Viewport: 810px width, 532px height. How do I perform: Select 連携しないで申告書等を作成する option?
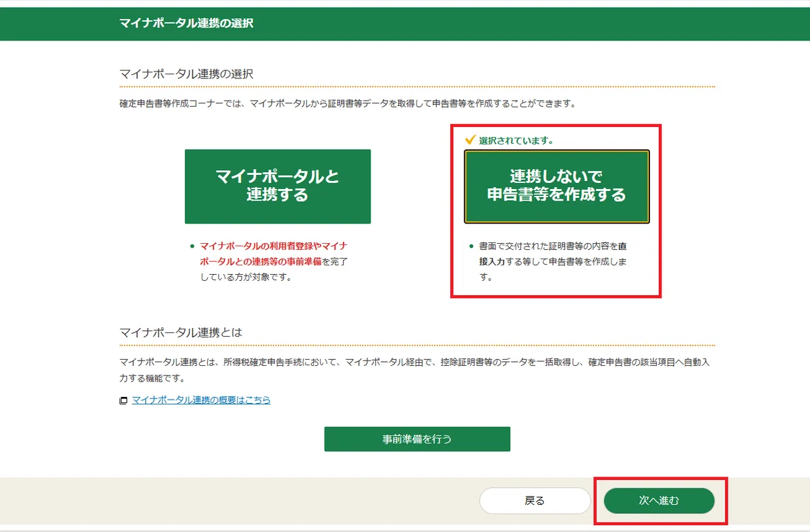[x=557, y=186]
